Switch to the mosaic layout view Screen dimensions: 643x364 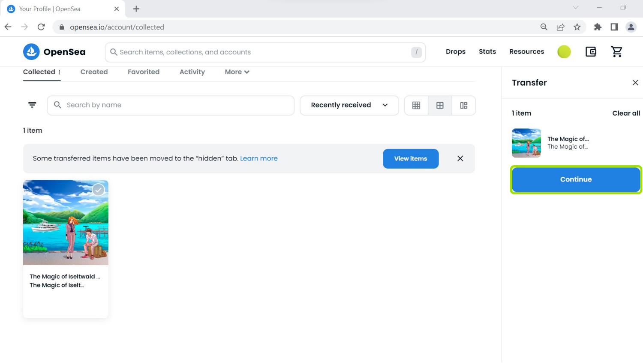click(x=464, y=105)
